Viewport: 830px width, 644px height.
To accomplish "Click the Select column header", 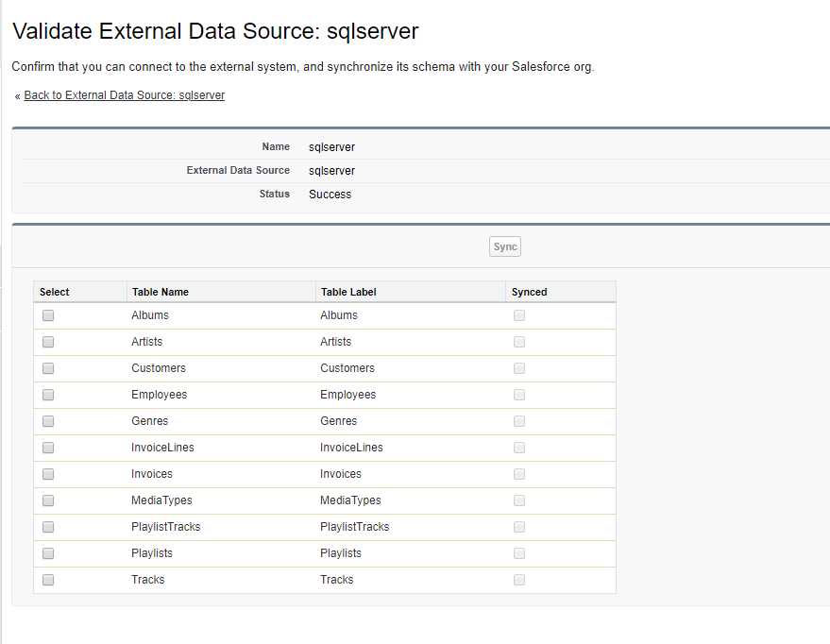I will pyautogui.click(x=55, y=292).
